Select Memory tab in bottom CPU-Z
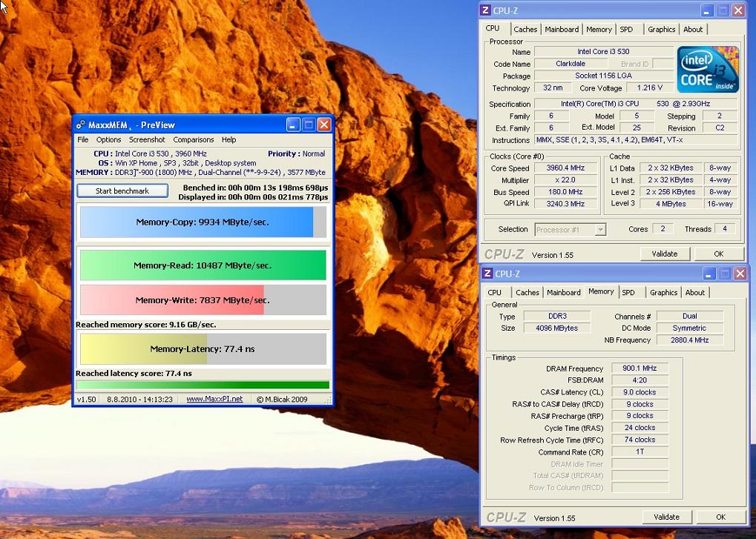This screenshot has height=539, width=756. pyautogui.click(x=601, y=291)
